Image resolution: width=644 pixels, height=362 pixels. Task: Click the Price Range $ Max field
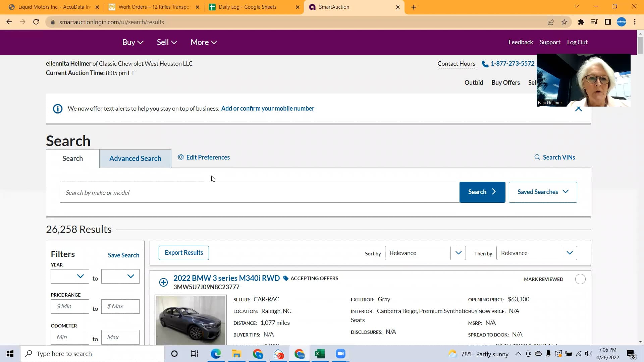coord(120,306)
